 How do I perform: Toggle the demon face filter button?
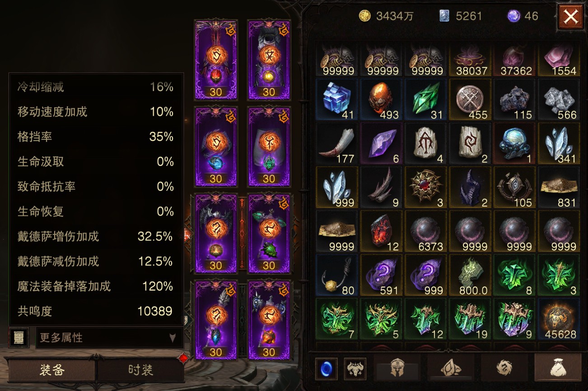tap(355, 369)
